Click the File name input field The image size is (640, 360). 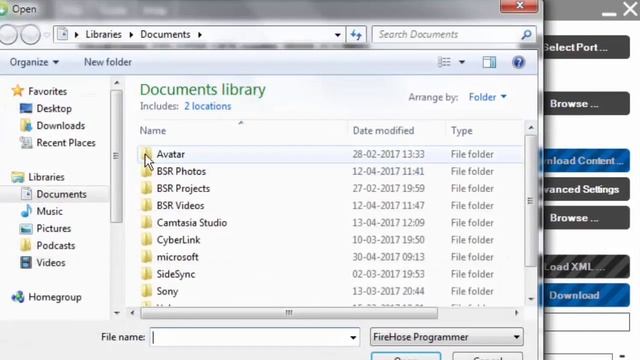(249, 338)
